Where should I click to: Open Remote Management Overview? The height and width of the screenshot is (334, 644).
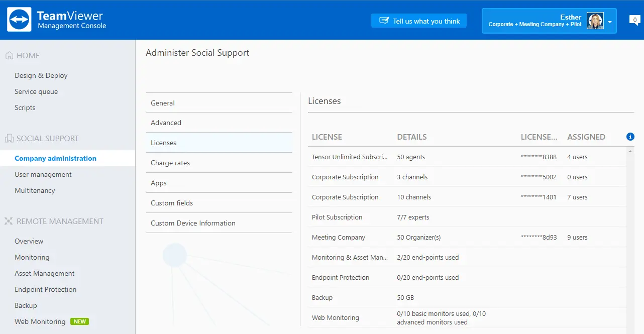click(x=29, y=241)
